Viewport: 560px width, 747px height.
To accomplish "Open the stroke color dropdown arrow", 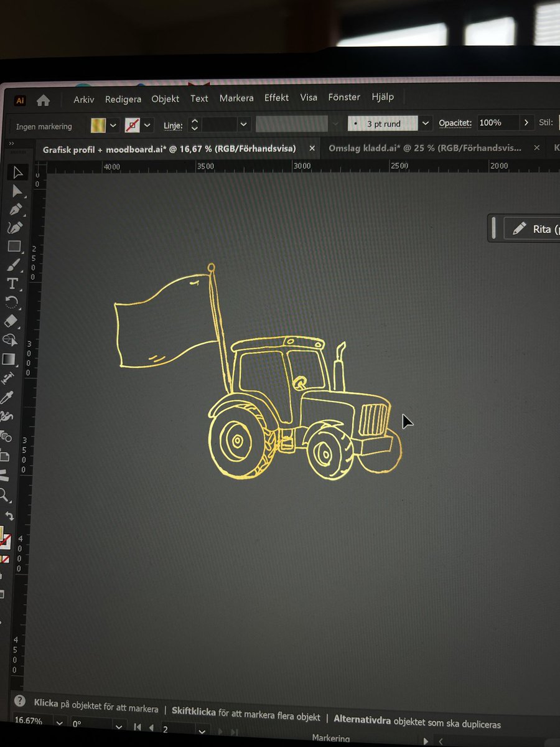I will 147,125.
